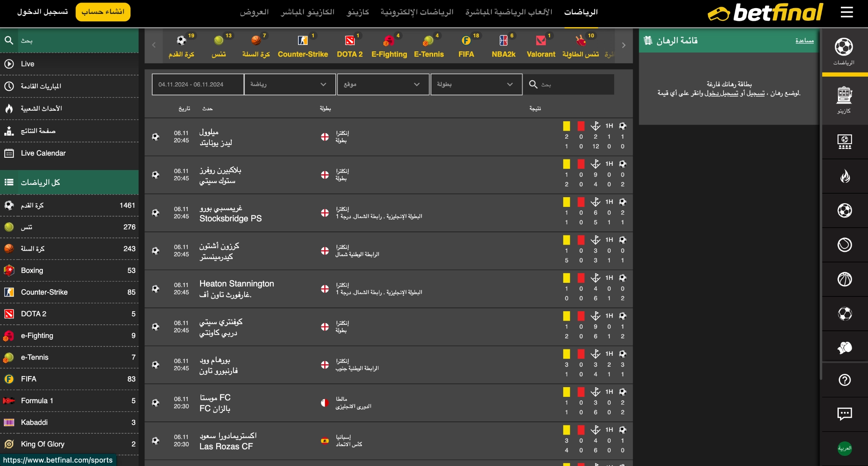The image size is (868, 466).
Task: Open the live chat bubble icon
Action: tap(845, 414)
